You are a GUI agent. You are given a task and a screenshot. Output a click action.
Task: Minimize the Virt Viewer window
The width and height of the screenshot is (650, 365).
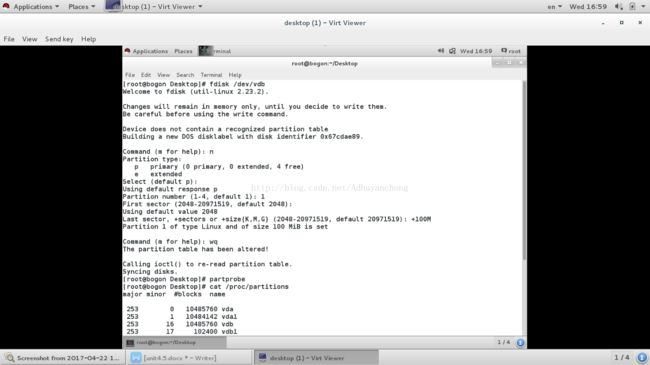tap(603, 23)
